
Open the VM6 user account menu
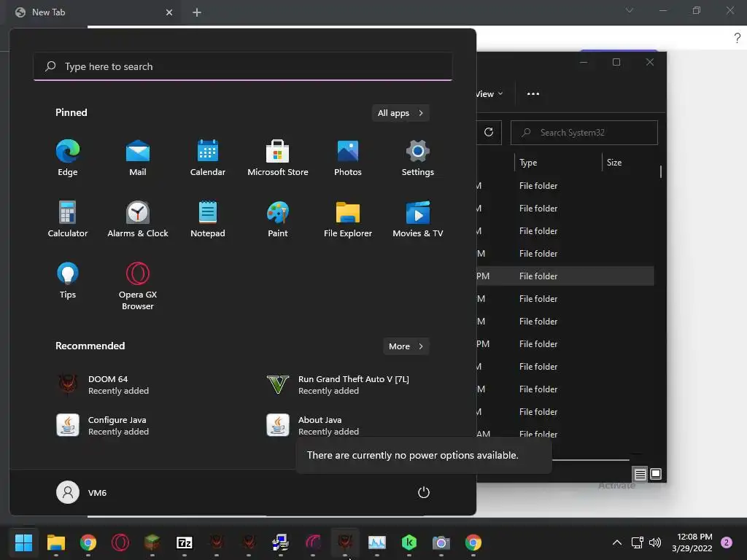[82, 492]
